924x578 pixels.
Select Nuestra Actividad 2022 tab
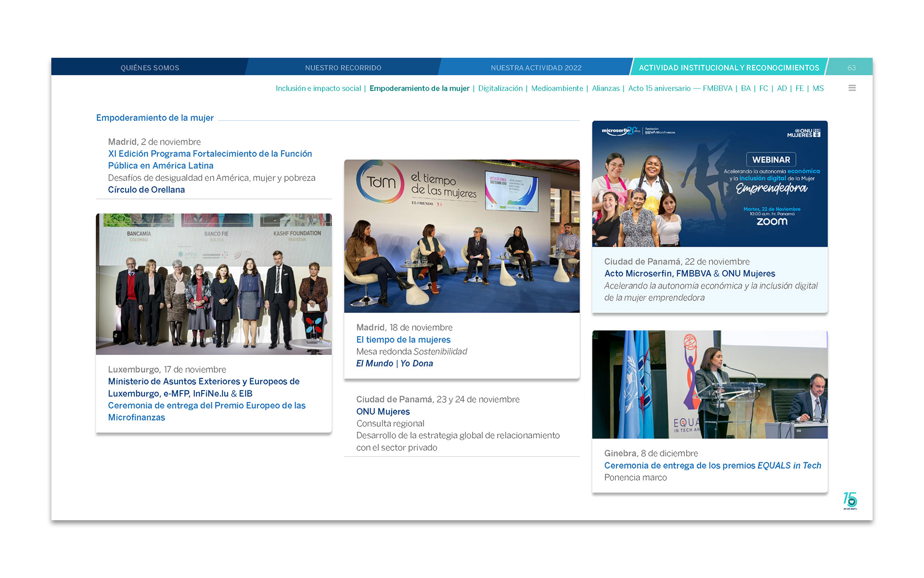536,68
